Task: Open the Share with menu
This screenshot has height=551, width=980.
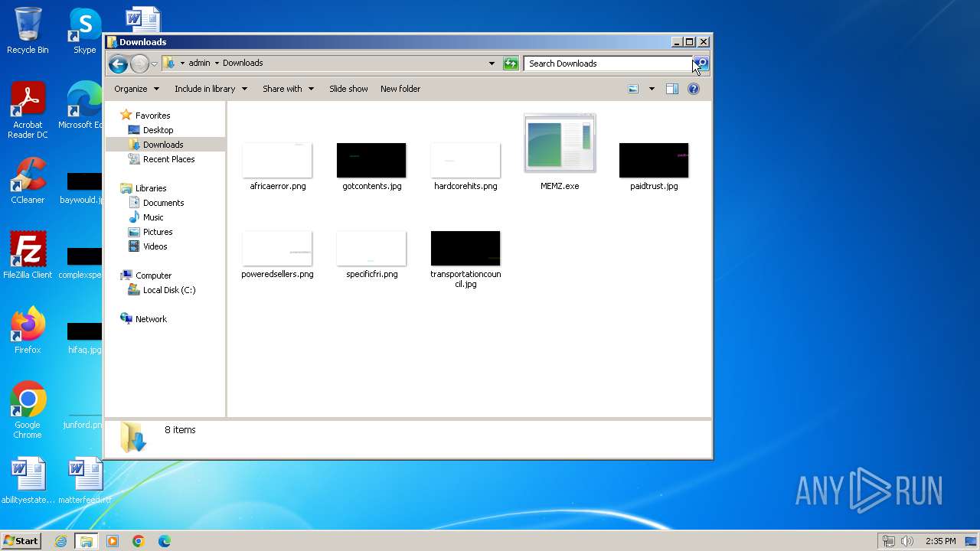Action: [288, 89]
